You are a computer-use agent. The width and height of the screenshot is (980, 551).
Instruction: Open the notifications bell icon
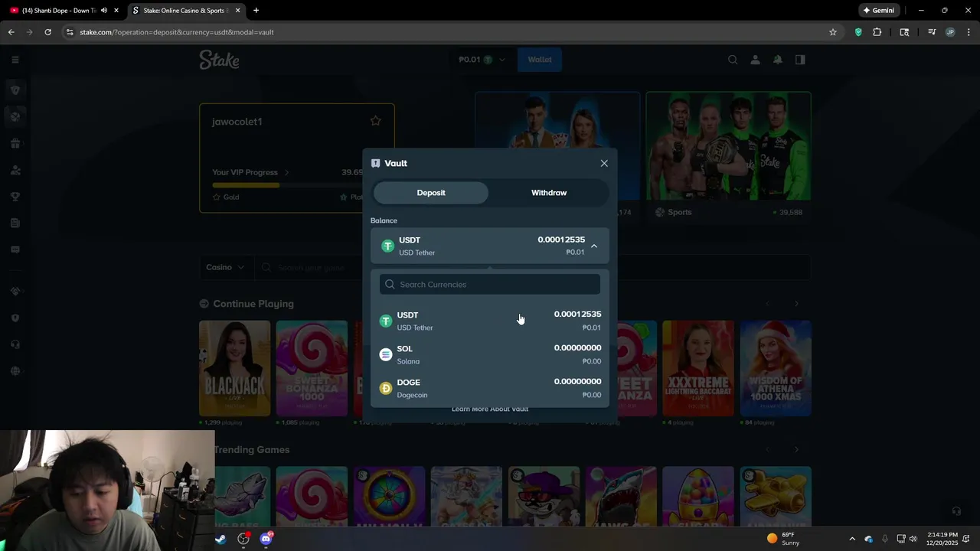777,60
